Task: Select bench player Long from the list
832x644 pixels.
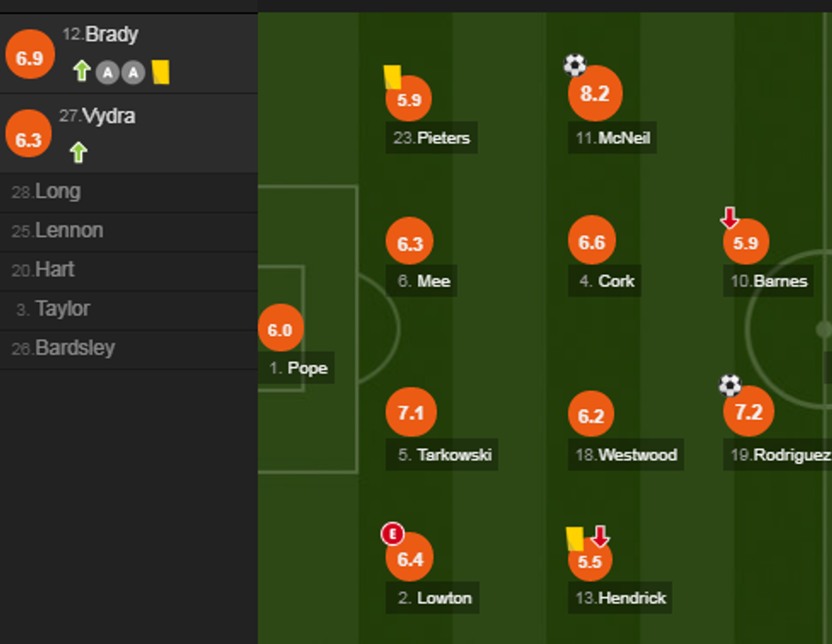Action: click(57, 192)
